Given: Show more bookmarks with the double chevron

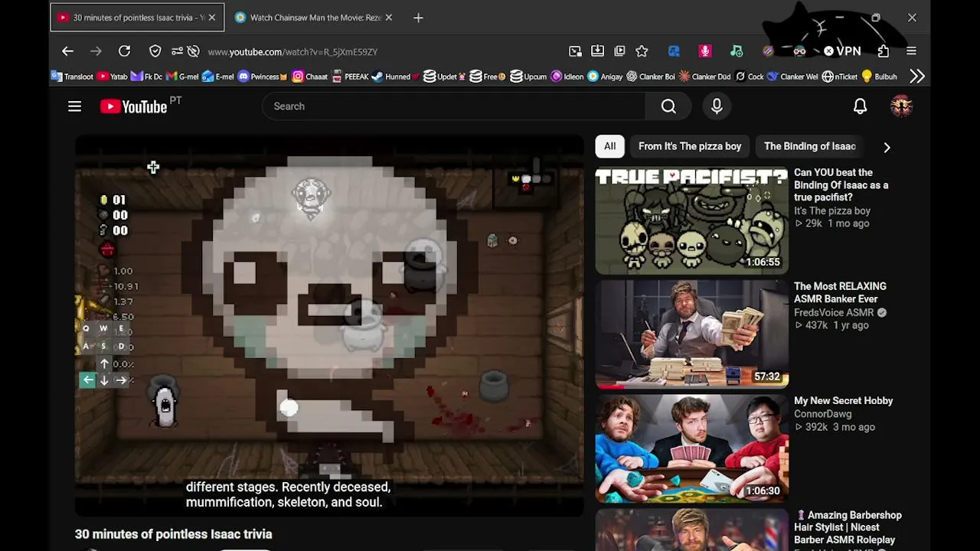Looking at the screenshot, I should [x=916, y=77].
